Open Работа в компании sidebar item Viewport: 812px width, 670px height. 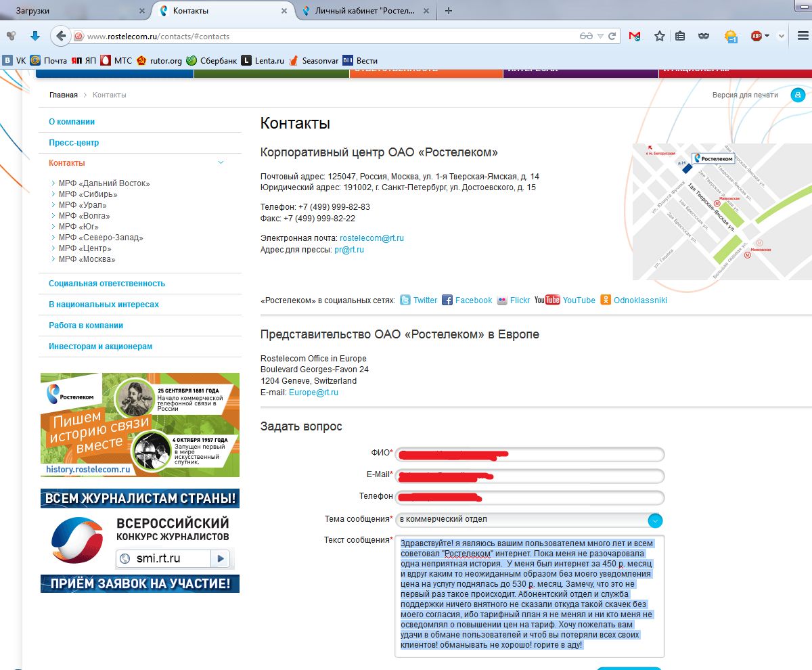(86, 326)
